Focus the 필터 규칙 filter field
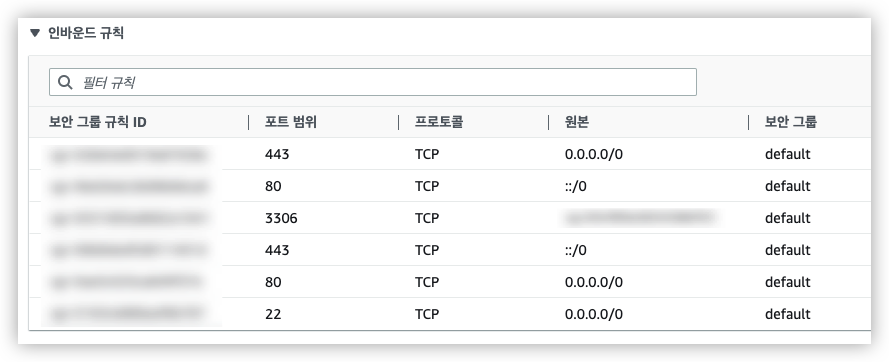The width and height of the screenshot is (889, 362). (x=372, y=82)
